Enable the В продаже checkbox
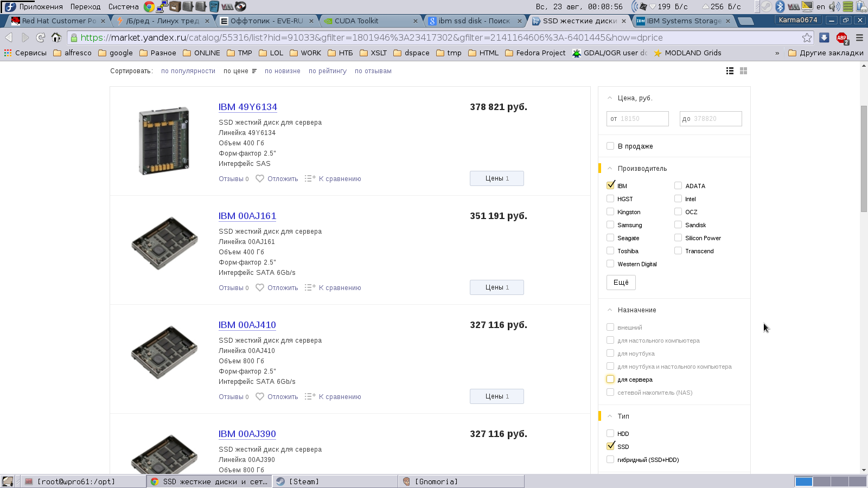This screenshot has width=868, height=488. [x=610, y=146]
